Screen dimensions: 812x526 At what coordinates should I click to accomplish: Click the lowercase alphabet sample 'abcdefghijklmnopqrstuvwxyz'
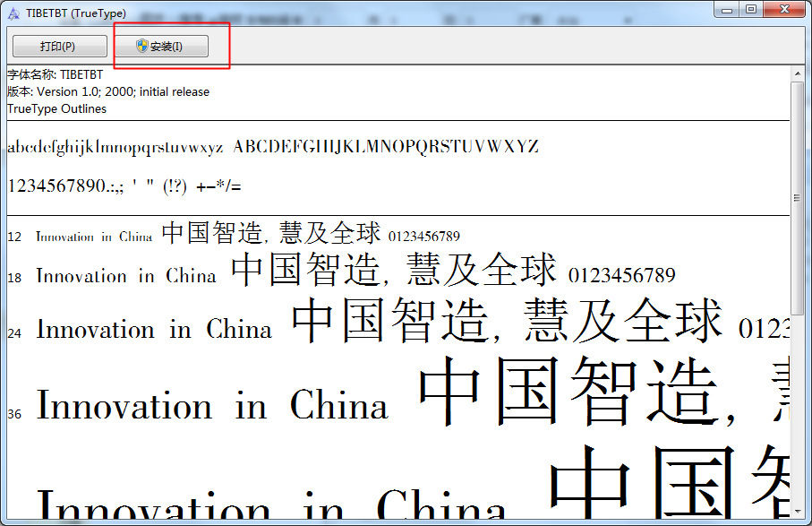coord(115,148)
